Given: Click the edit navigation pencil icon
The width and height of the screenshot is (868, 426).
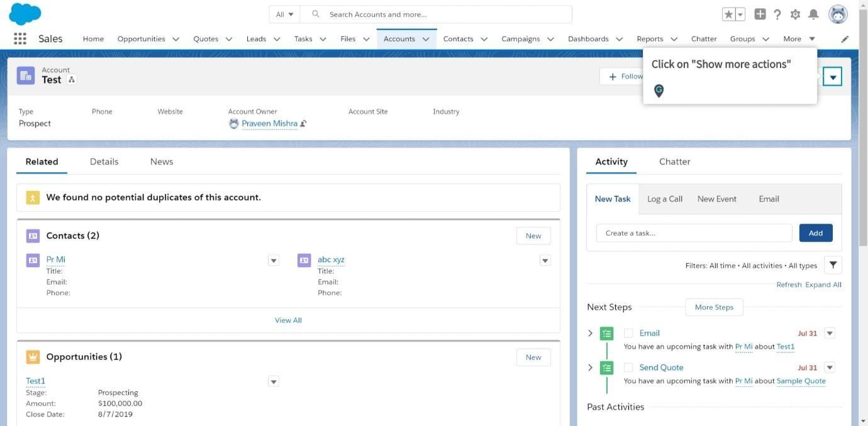Looking at the screenshot, I should pos(845,39).
